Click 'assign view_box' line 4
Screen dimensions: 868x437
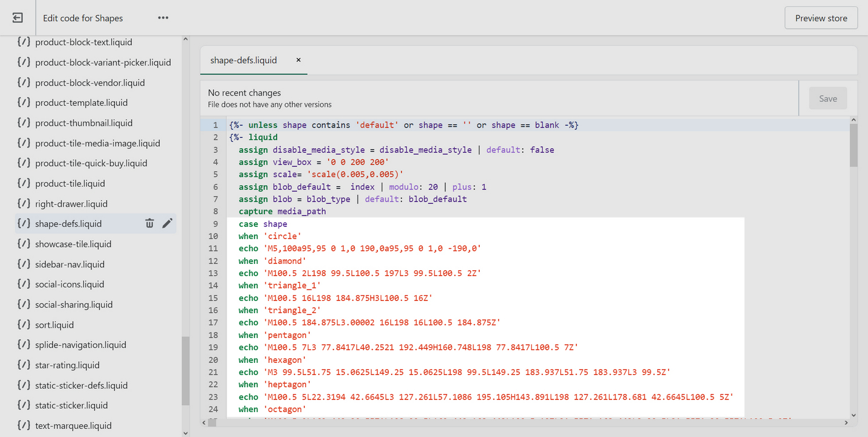click(x=314, y=162)
